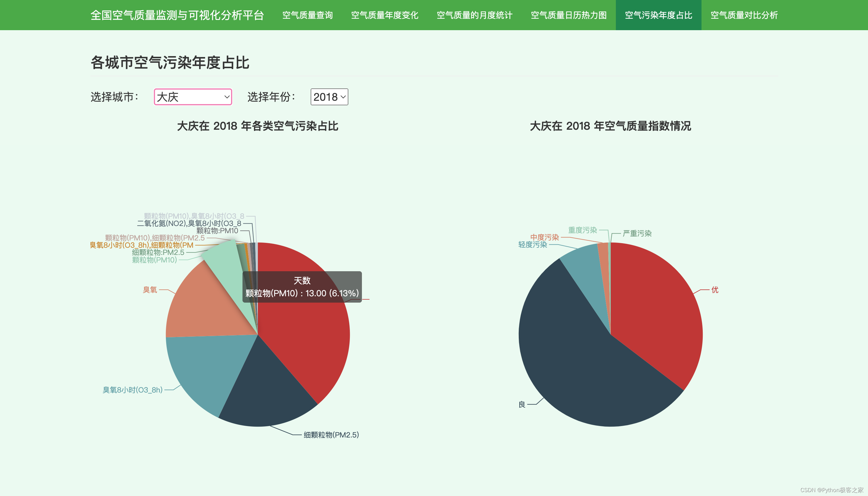The width and height of the screenshot is (868, 496).
Task: Click the 全国空气质量监测与可视化分析平台 site title
Action: (x=177, y=15)
